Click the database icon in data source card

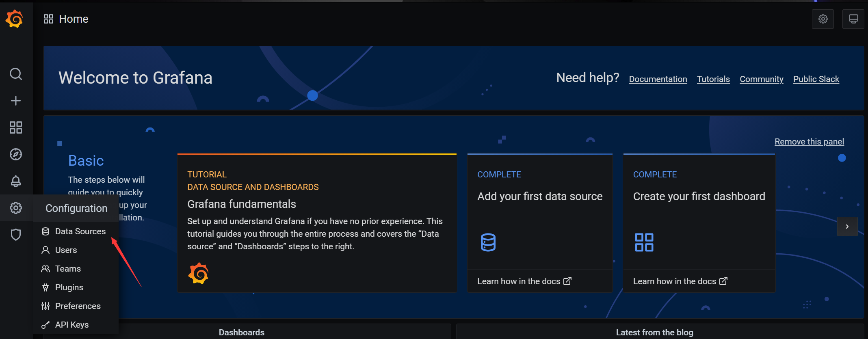(x=488, y=242)
